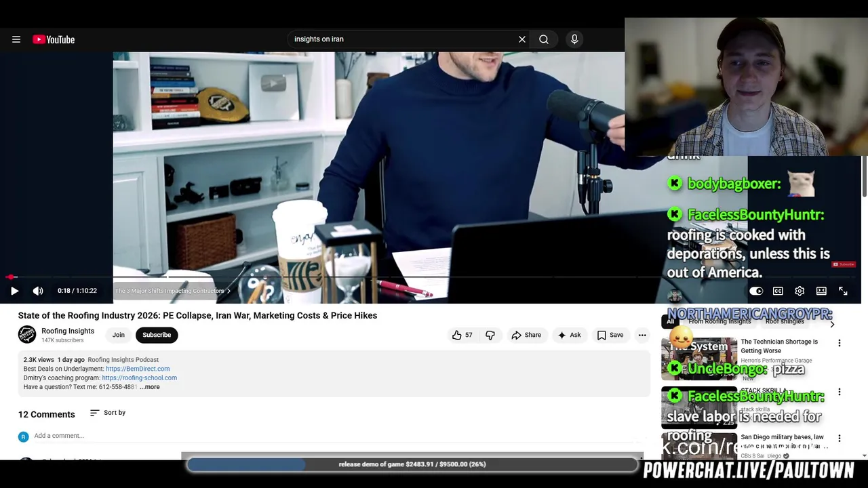Screen dimensions: 868x488
Task: Select the 'From Roofing Insights' chip
Action: point(719,321)
